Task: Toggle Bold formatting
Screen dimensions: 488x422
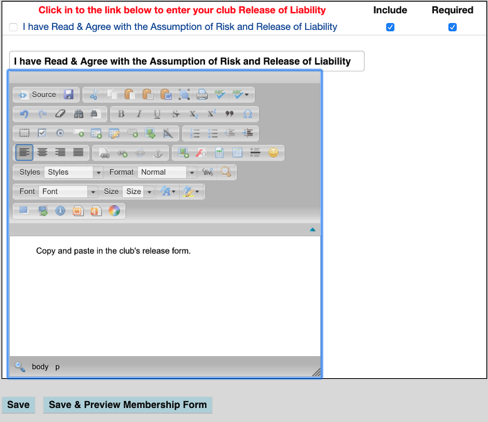Action: tap(121, 114)
